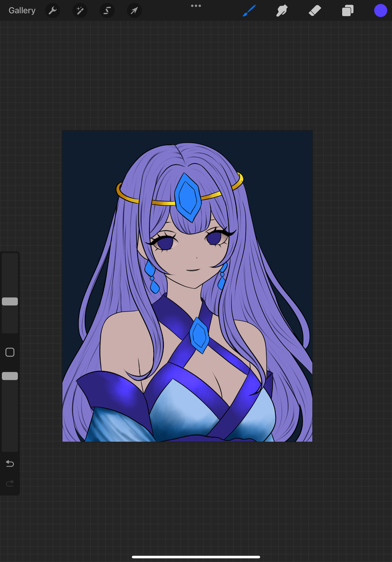Click the brush size slider handle
Viewport: 392px width, 562px height.
pyautogui.click(x=10, y=301)
